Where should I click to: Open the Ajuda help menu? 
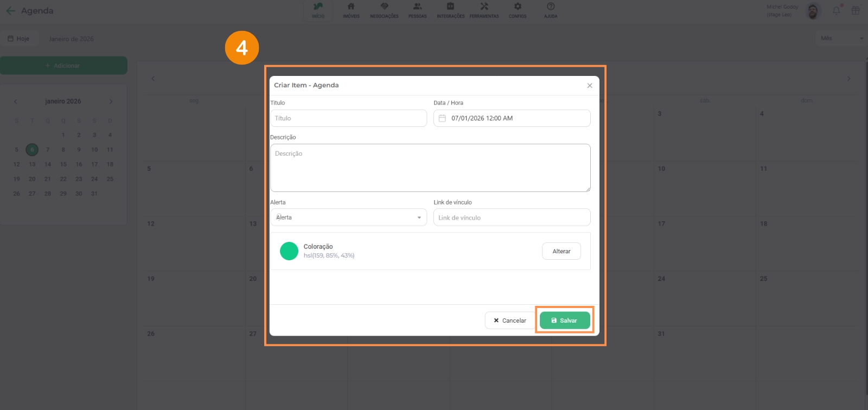tap(551, 10)
